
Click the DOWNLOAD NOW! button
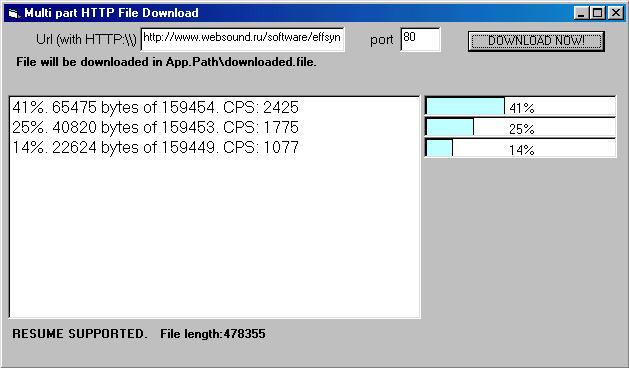point(536,41)
